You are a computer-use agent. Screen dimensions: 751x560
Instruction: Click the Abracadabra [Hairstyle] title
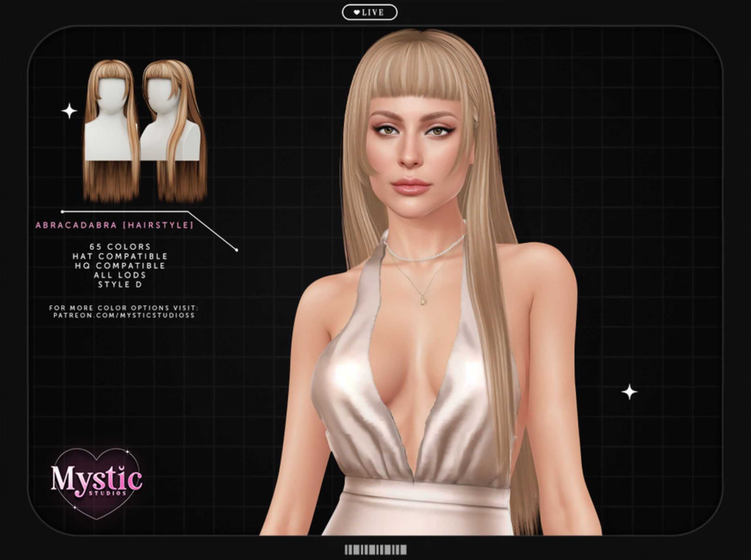tap(114, 225)
